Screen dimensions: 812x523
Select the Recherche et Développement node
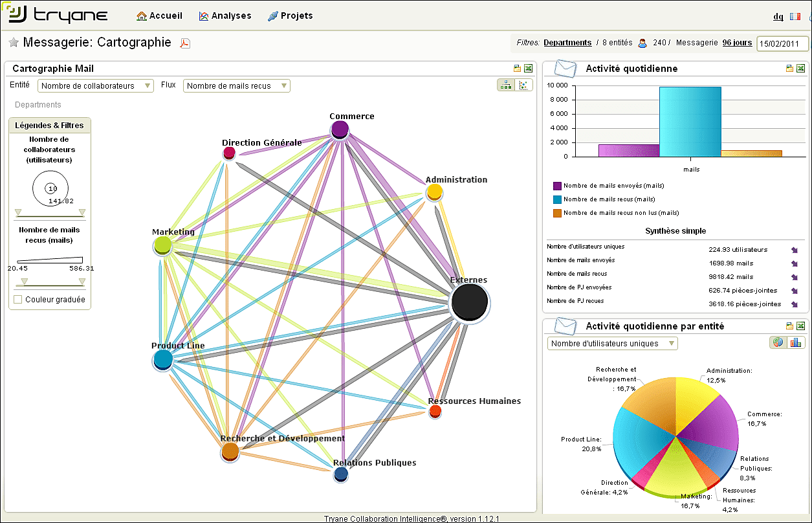(x=230, y=451)
